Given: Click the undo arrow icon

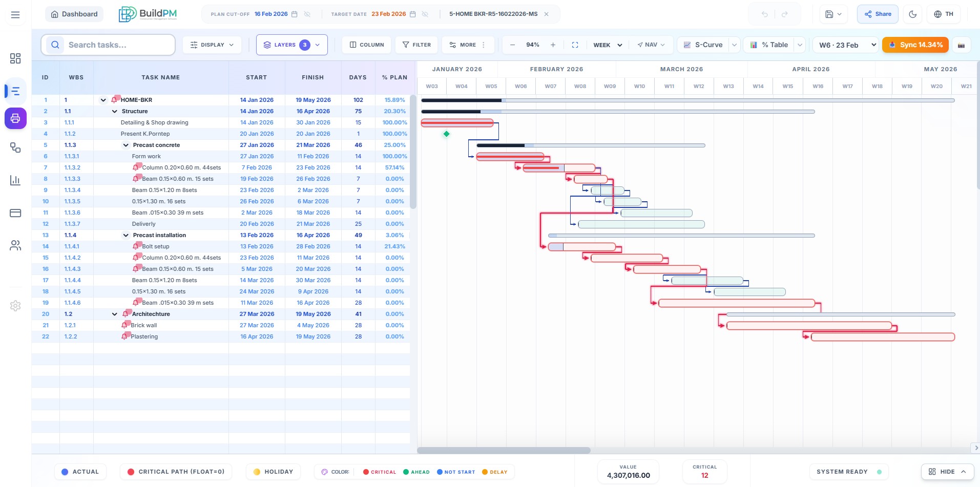Looking at the screenshot, I should pos(764,14).
